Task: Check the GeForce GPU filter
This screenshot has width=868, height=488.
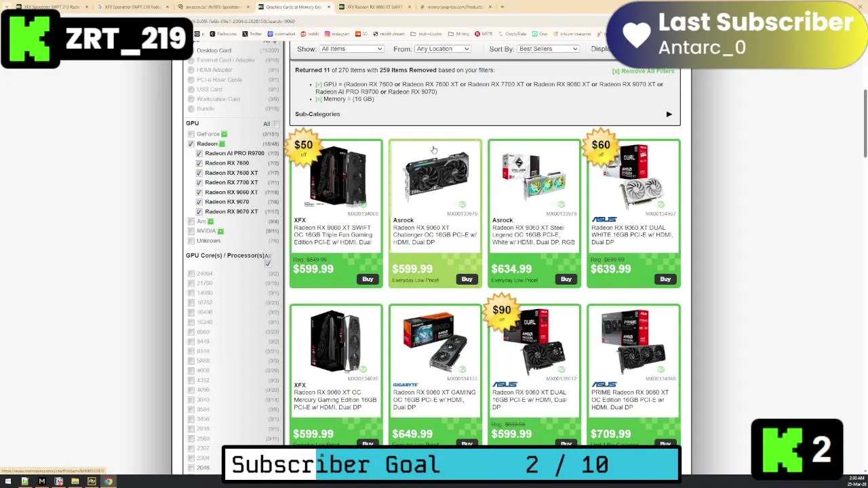Action: [191, 134]
